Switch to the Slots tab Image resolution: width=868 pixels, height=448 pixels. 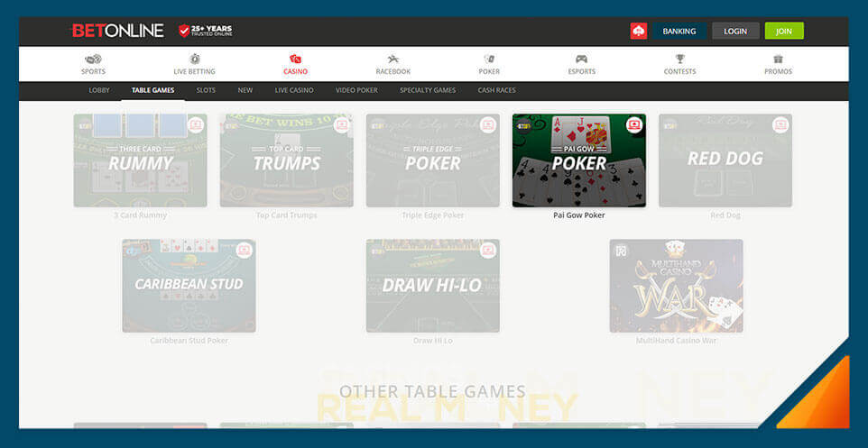coord(206,90)
